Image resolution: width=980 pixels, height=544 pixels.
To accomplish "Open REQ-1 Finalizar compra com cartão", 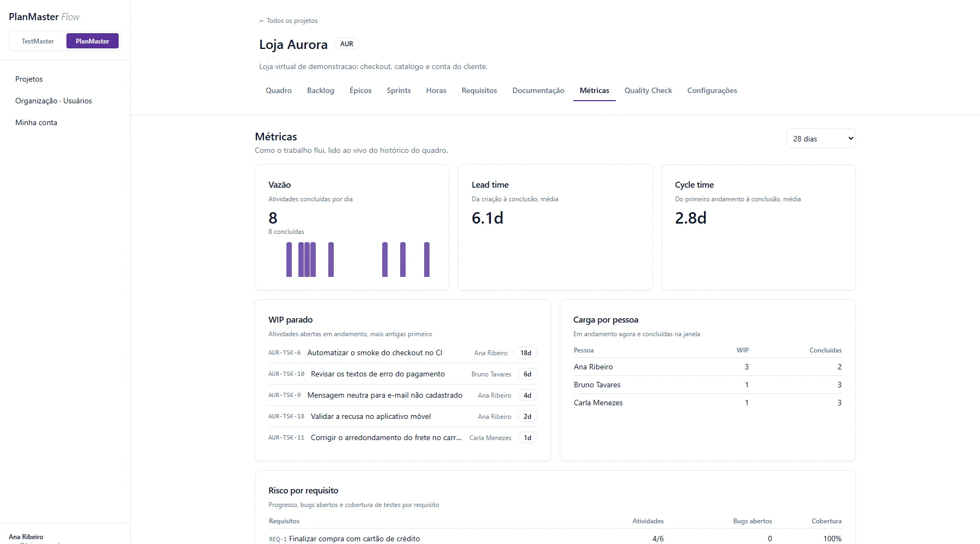I will pos(555,539).
